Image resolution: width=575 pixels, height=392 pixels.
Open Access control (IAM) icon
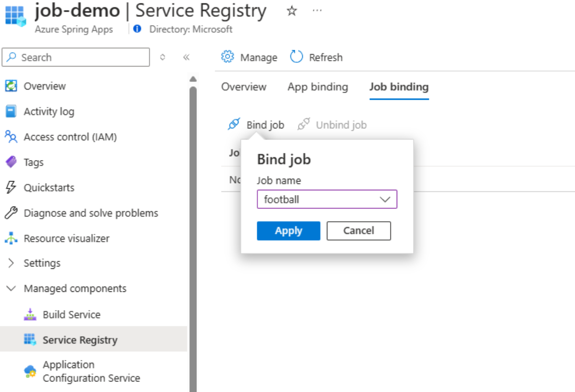(x=11, y=137)
